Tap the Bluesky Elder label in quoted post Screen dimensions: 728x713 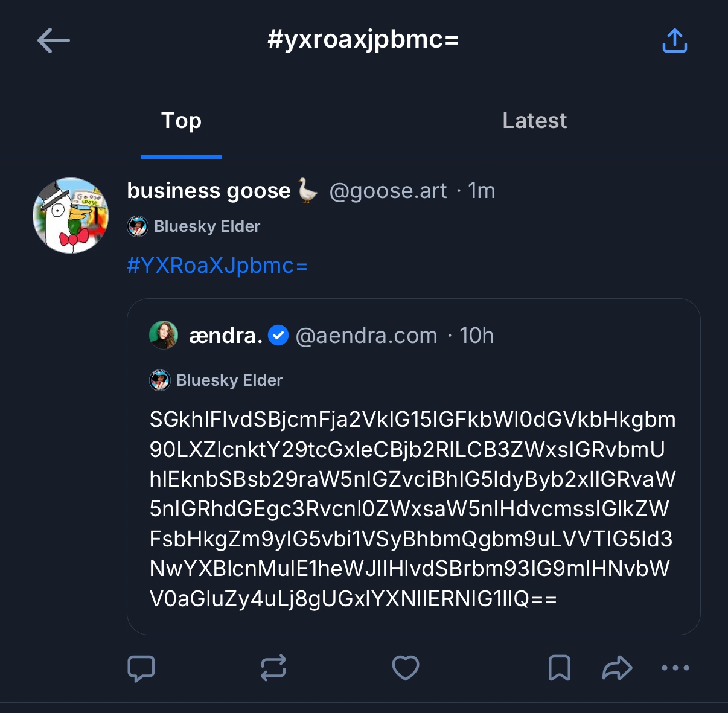coord(229,380)
